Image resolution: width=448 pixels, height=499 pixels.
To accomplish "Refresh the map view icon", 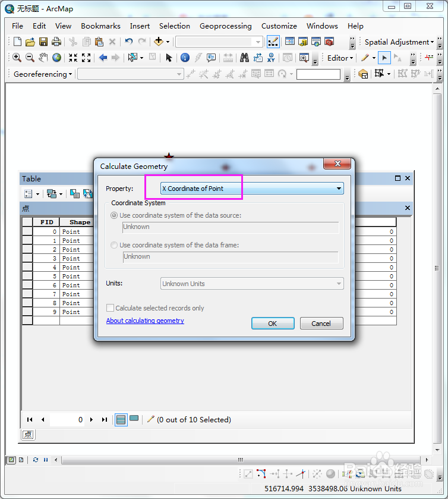I will [x=36, y=460].
